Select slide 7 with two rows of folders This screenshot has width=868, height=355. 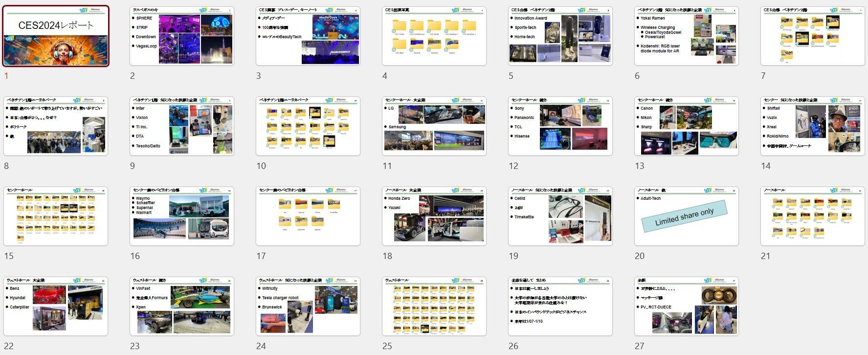click(x=813, y=36)
